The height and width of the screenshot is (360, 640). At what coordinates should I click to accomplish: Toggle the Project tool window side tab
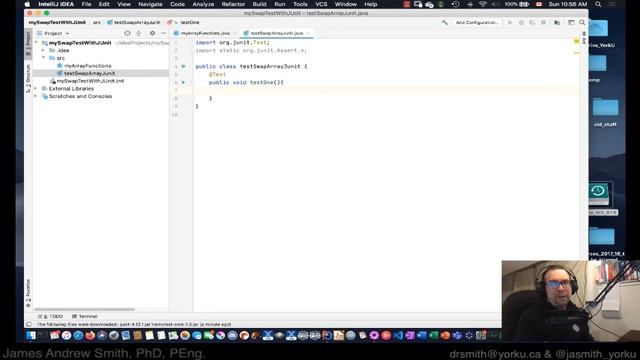(x=28, y=43)
